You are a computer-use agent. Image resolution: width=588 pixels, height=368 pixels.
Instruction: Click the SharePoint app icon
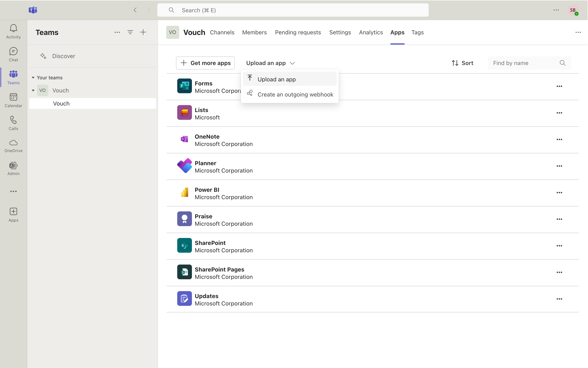[184, 245]
